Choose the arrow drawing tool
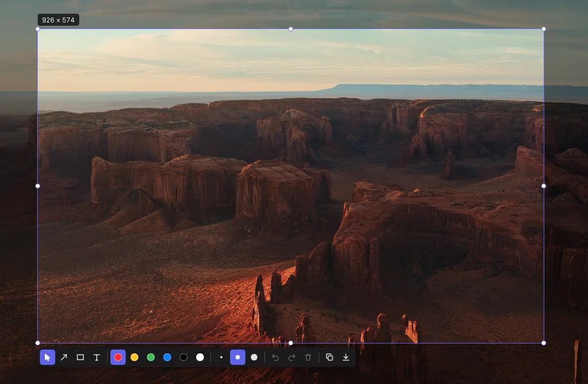588x384 pixels. (64, 357)
